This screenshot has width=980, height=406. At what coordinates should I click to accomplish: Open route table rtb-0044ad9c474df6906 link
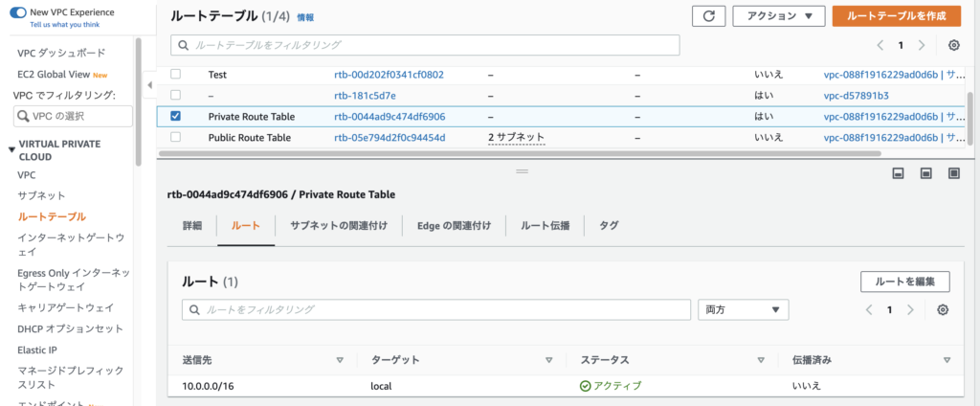pos(390,117)
